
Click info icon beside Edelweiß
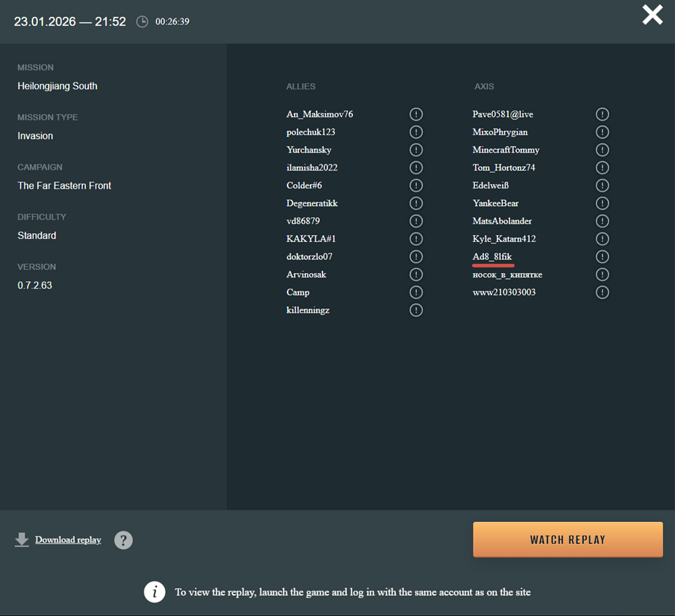click(x=602, y=185)
